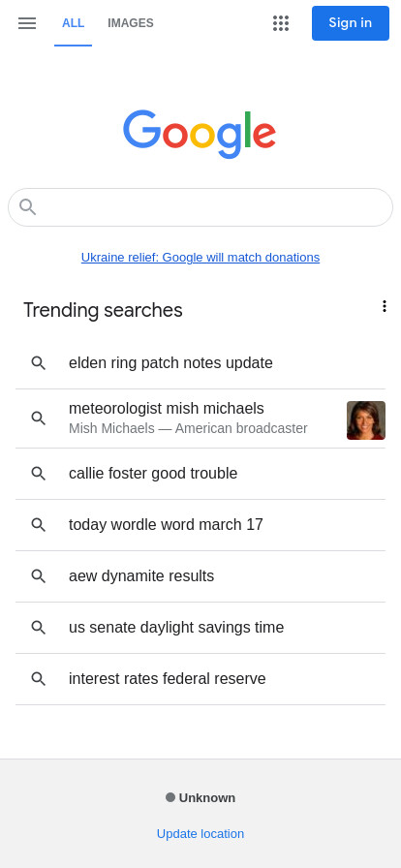Click the gray Unknown location dot
This screenshot has height=868, width=401.
pyautogui.click(x=170, y=797)
